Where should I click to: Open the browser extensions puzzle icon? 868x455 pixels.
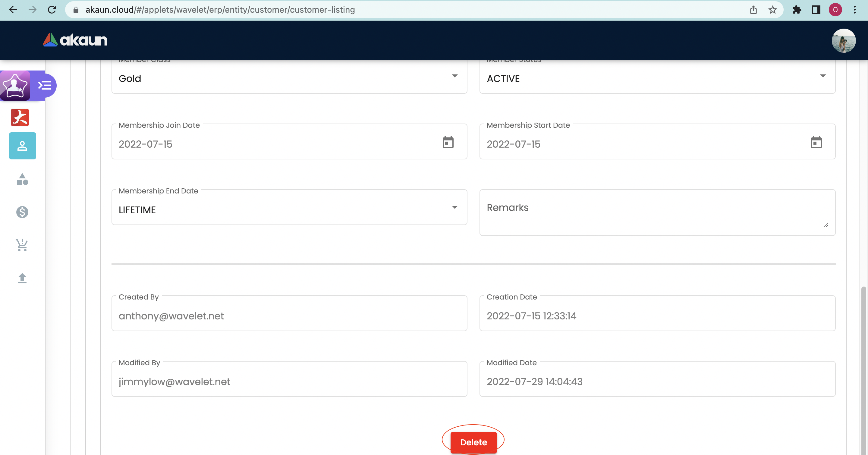[x=797, y=10]
